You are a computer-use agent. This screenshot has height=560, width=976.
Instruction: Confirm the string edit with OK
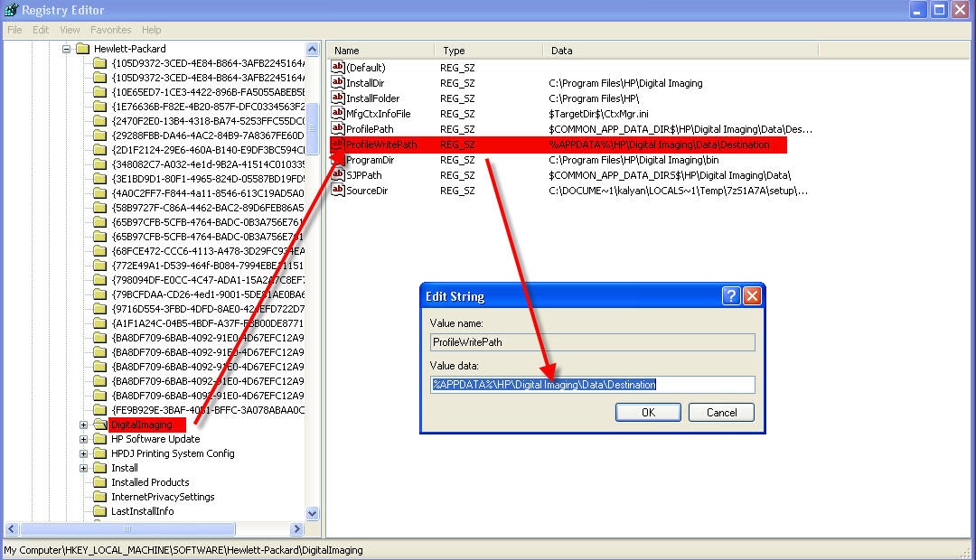pos(648,413)
